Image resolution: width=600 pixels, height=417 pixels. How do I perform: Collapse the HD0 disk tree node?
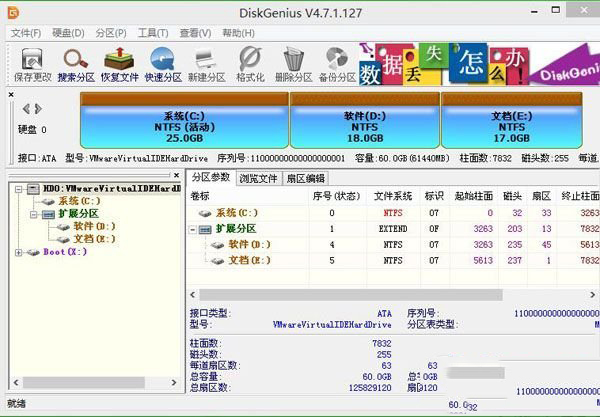pyautogui.click(x=18, y=189)
